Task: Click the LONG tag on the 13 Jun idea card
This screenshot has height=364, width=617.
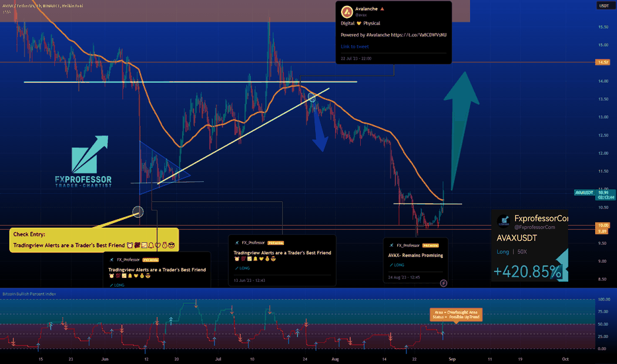Action: click(242, 269)
